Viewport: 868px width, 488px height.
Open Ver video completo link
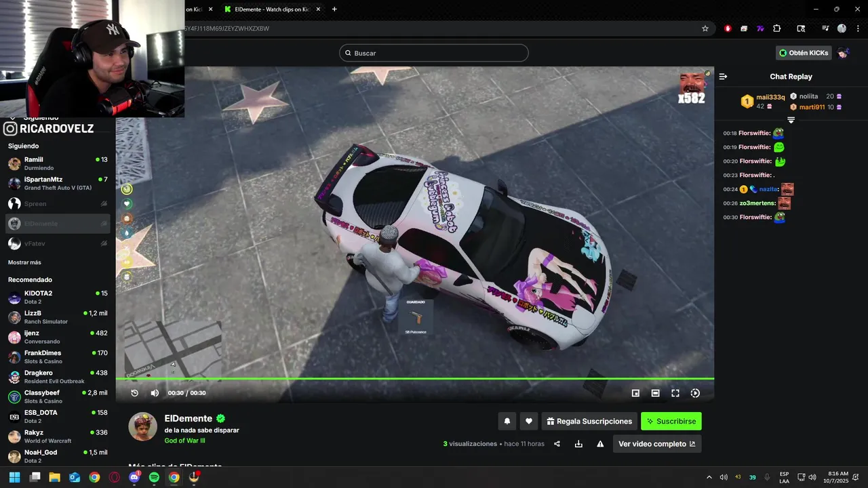(657, 444)
